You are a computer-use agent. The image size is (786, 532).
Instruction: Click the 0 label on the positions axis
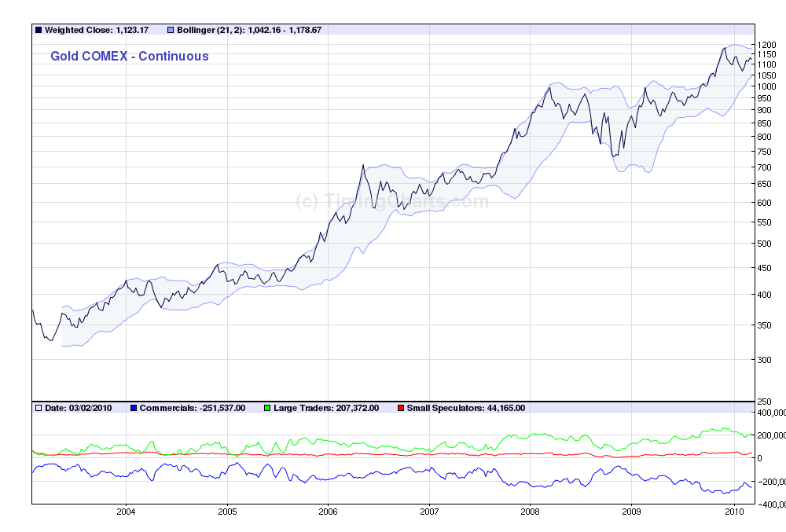(759, 458)
